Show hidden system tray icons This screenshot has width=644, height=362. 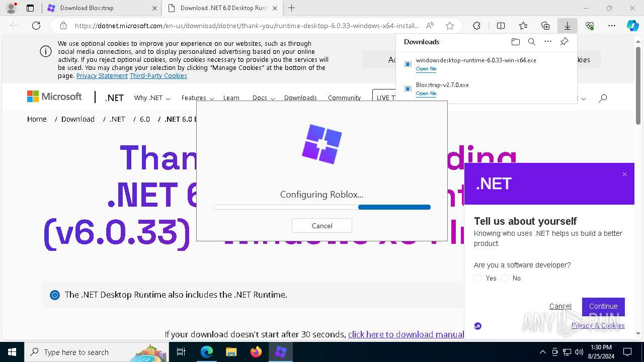(542, 352)
